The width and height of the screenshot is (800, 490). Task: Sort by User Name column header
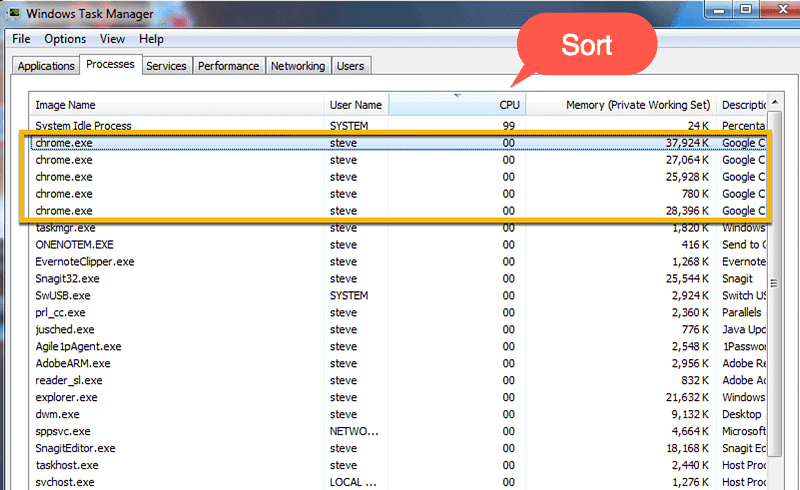(x=356, y=105)
